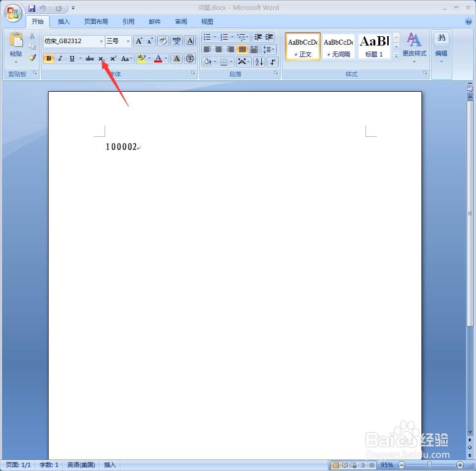Save the document with floppy icon
The image size is (476, 471).
(x=32, y=8)
